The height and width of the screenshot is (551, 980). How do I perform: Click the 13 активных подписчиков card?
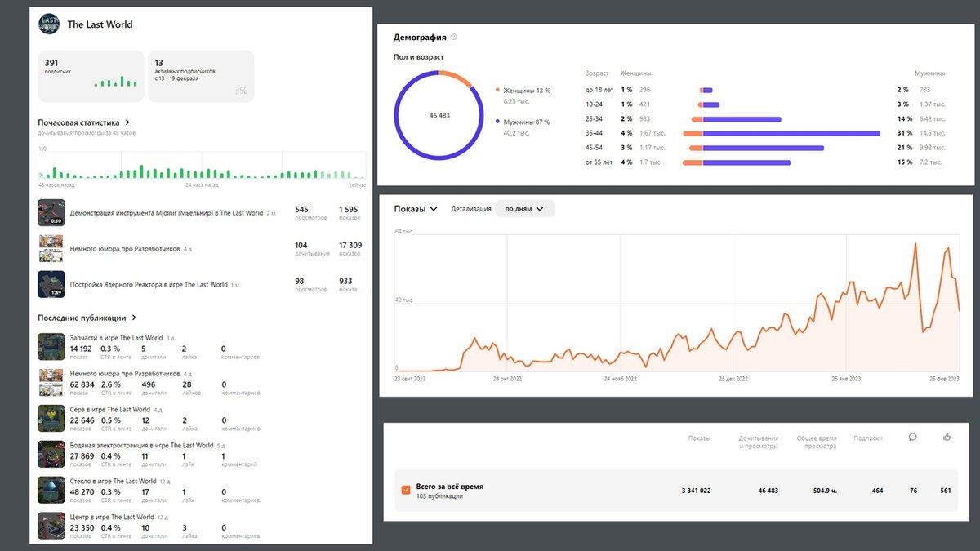(201, 76)
